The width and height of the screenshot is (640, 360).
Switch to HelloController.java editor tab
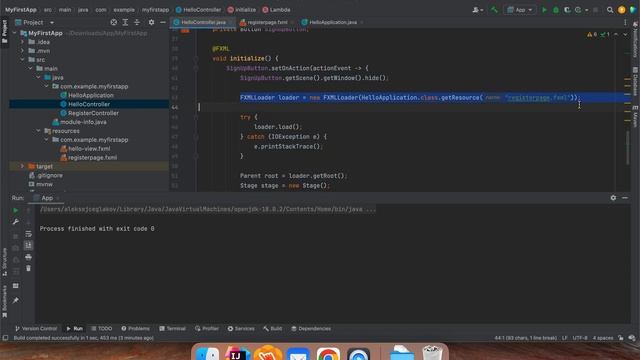pos(203,22)
